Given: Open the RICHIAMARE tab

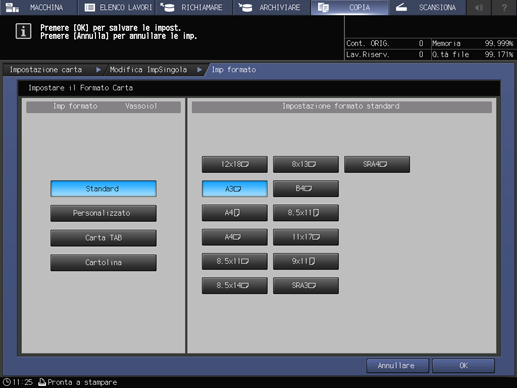Looking at the screenshot, I should [x=194, y=7].
